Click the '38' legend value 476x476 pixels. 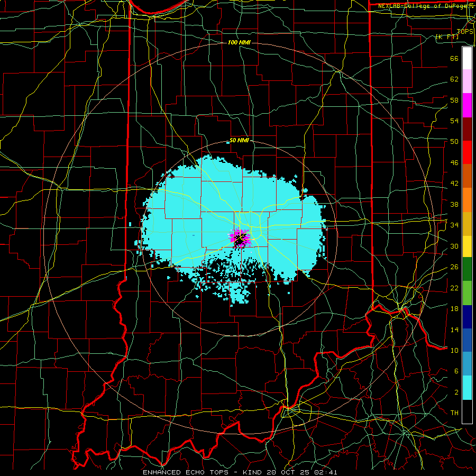(454, 204)
